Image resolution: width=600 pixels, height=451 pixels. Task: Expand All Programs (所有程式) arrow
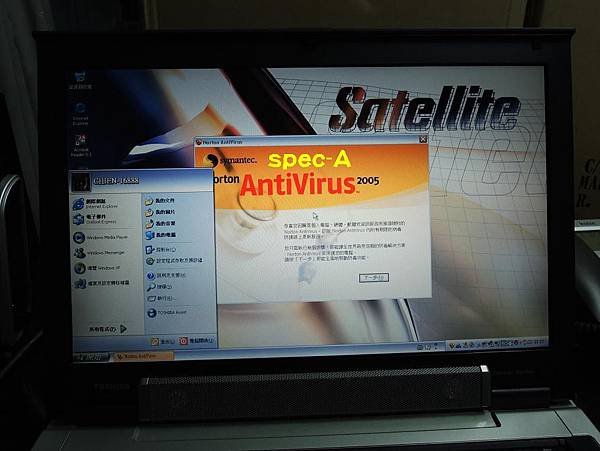[x=108, y=329]
